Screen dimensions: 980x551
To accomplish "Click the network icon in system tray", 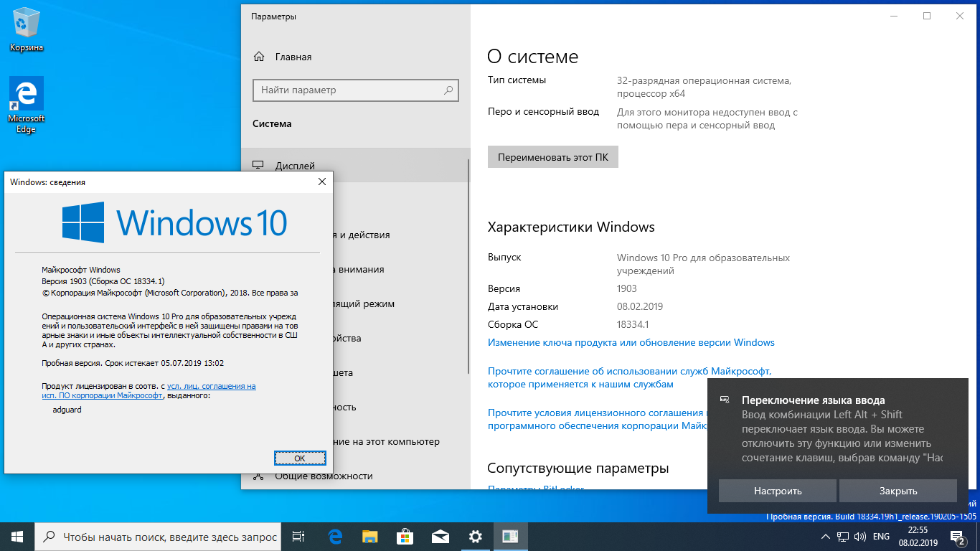I will [x=843, y=537].
